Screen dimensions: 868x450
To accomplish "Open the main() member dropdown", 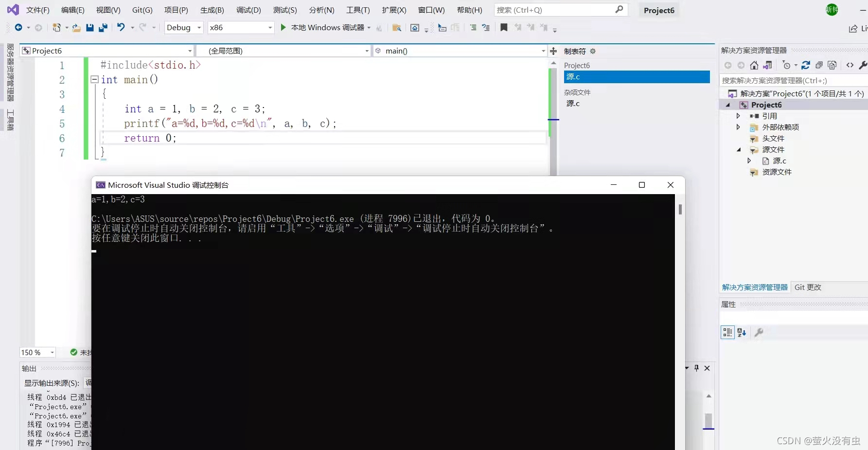I will click(x=461, y=51).
